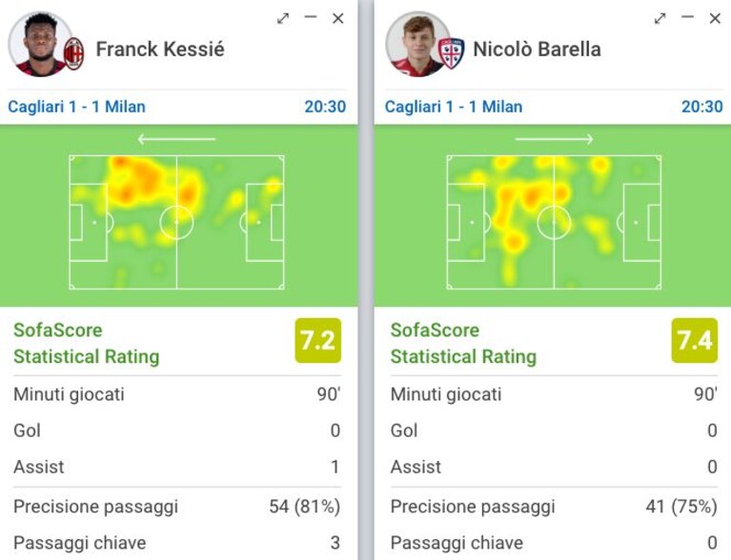Click Kessié's heatmap pitch

176,222
